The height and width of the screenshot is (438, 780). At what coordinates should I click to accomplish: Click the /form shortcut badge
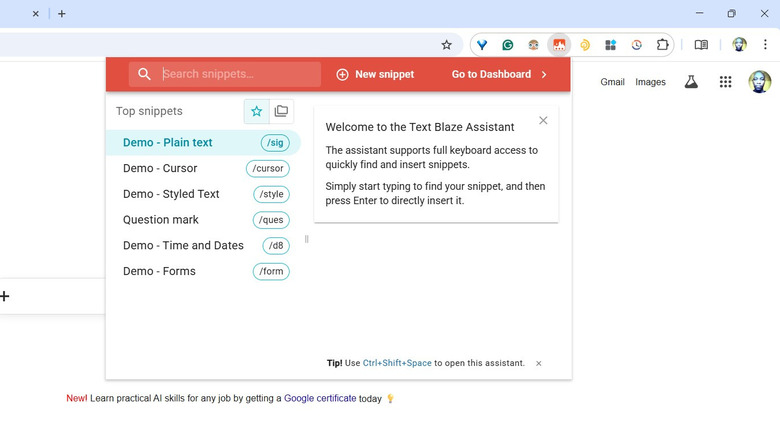[x=271, y=271]
